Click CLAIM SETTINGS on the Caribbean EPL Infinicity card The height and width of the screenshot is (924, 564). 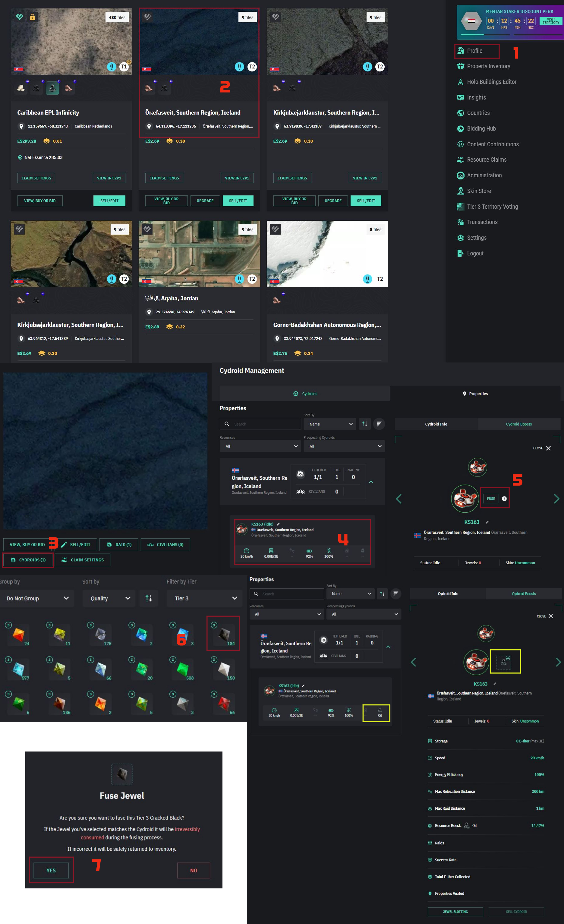click(x=36, y=178)
